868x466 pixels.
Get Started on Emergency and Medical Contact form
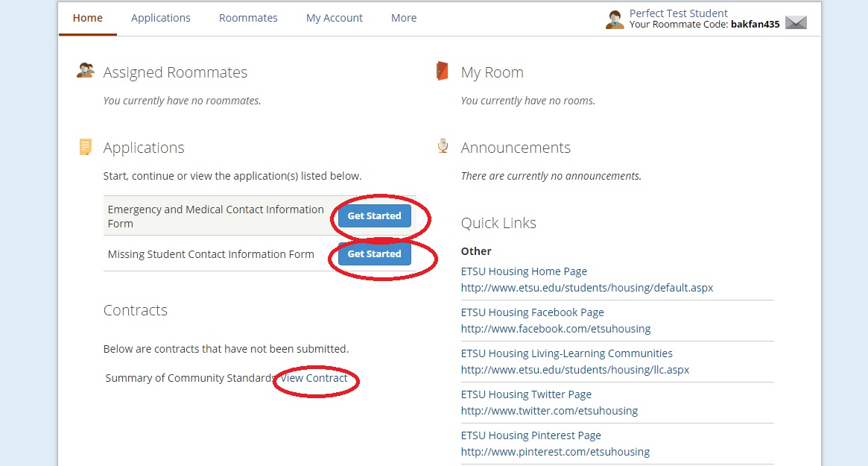click(x=374, y=216)
